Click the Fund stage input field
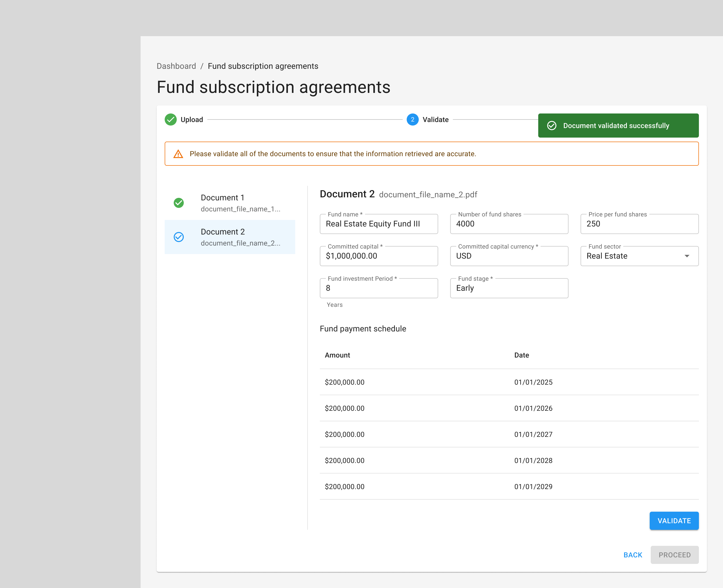 (x=509, y=288)
